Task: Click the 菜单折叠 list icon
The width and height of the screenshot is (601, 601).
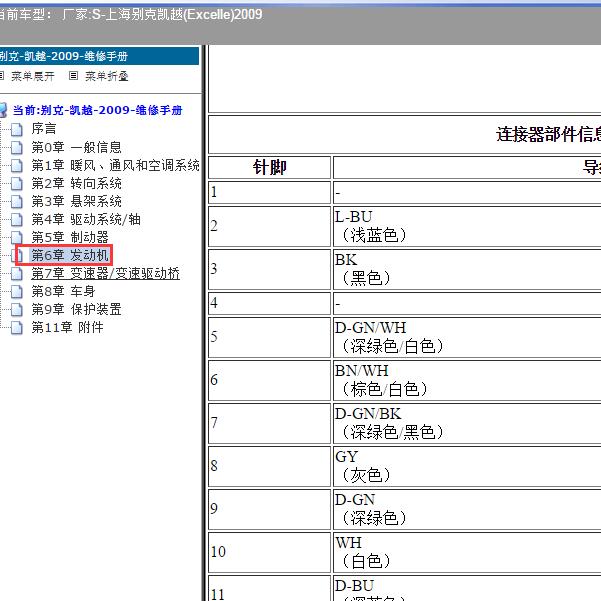Action: (x=73, y=76)
